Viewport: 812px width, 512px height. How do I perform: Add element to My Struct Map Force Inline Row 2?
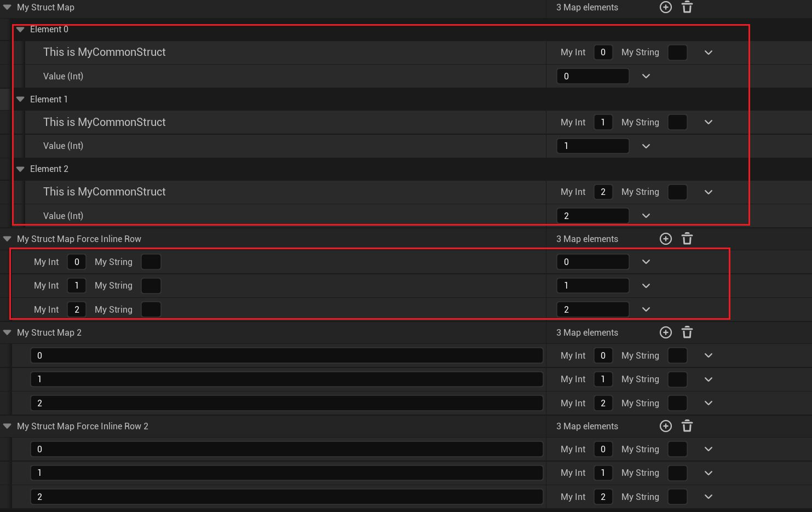(x=665, y=426)
